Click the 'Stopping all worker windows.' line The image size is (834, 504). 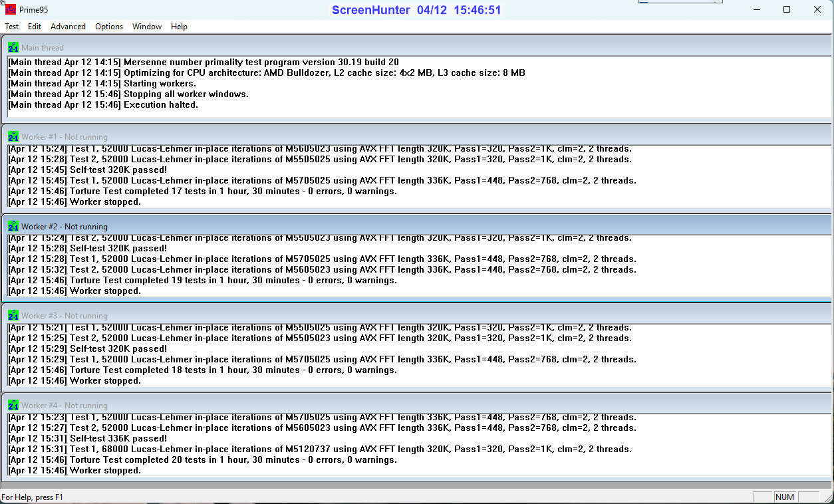(128, 94)
